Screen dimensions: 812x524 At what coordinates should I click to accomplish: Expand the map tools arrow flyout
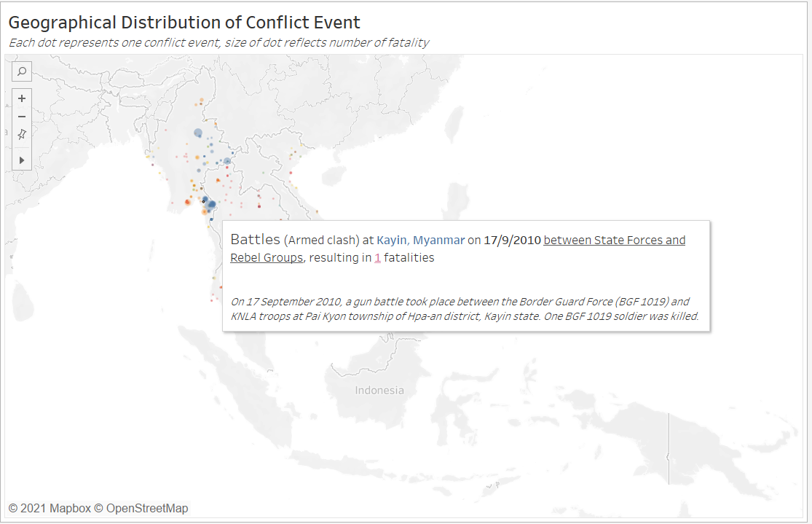coord(22,160)
